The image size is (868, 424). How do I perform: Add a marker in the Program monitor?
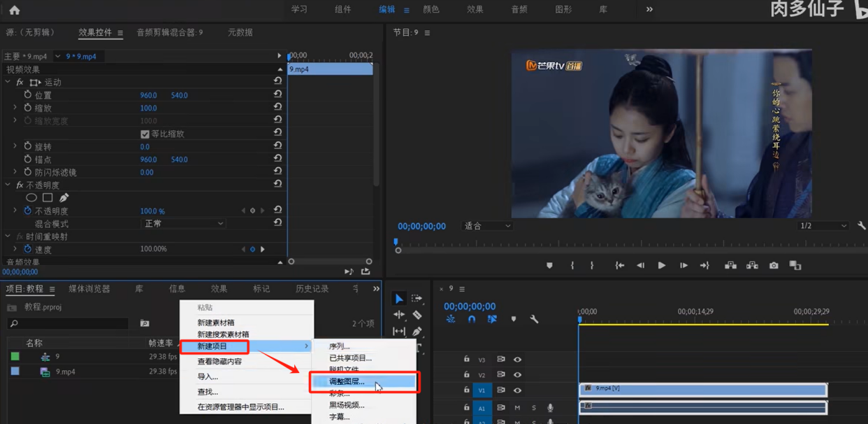click(549, 265)
